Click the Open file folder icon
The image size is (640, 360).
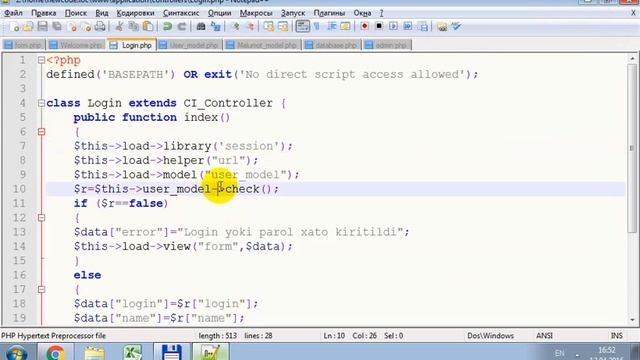point(28,27)
